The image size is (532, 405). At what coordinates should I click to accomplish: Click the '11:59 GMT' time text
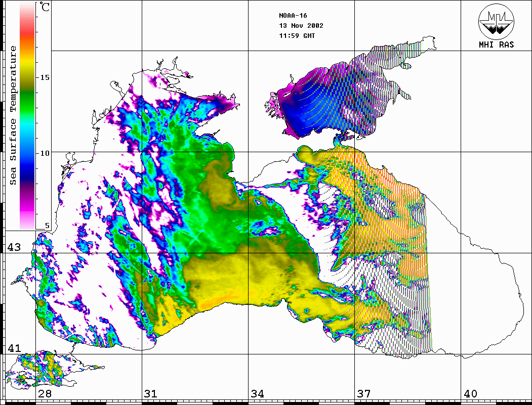coord(297,35)
